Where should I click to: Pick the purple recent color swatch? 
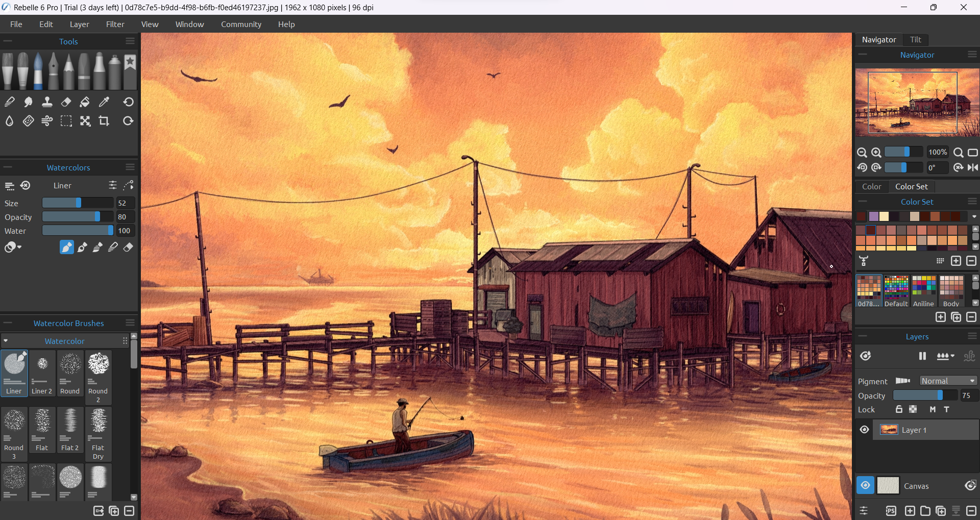coord(873,216)
